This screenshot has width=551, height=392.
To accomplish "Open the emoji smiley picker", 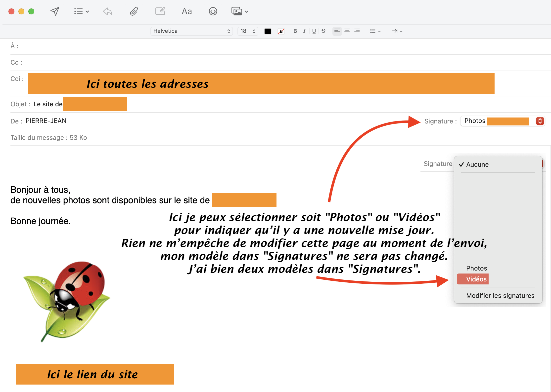I will 213,11.
